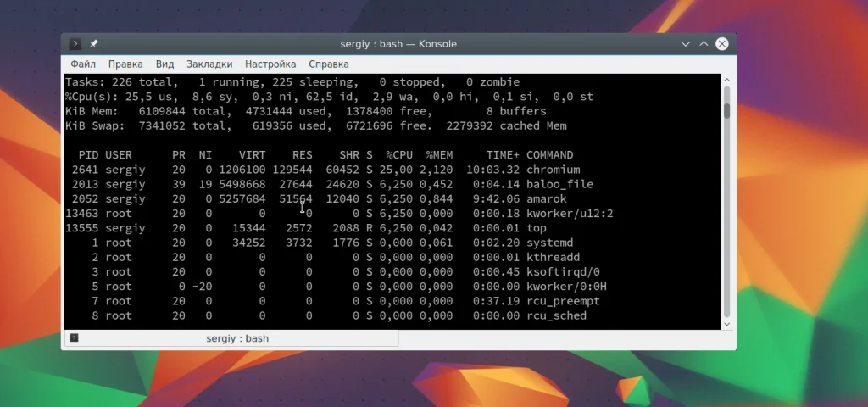Open the Файл menu
The image size is (868, 407).
pos(83,64)
